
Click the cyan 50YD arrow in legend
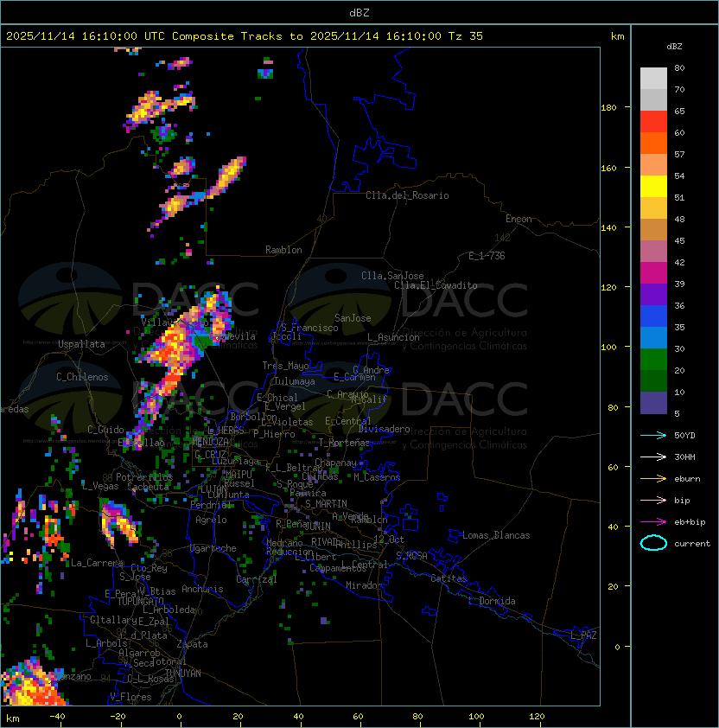tap(653, 435)
